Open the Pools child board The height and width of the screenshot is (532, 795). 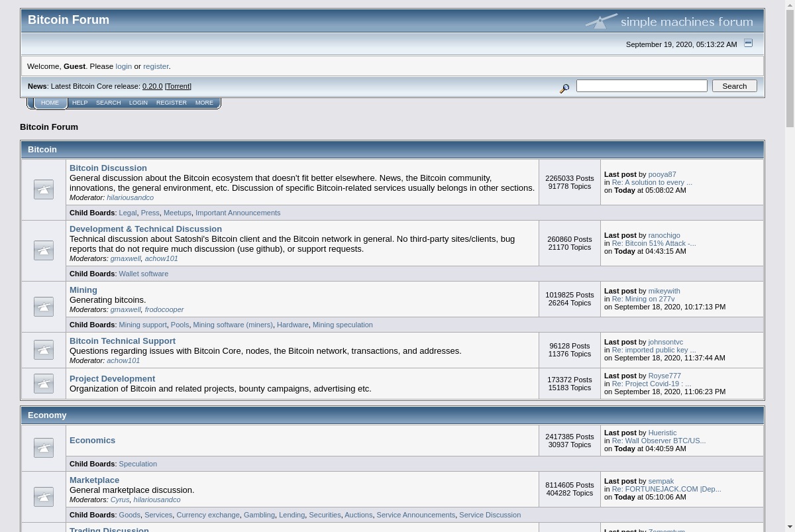point(180,325)
